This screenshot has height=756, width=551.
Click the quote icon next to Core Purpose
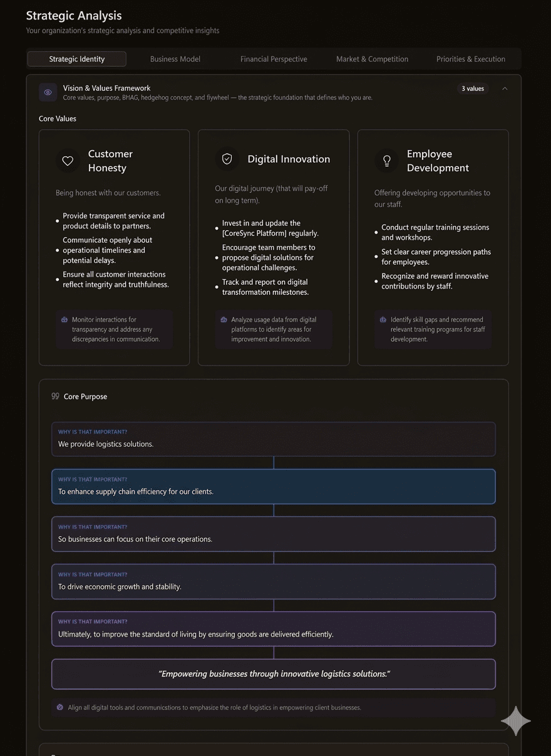point(55,396)
